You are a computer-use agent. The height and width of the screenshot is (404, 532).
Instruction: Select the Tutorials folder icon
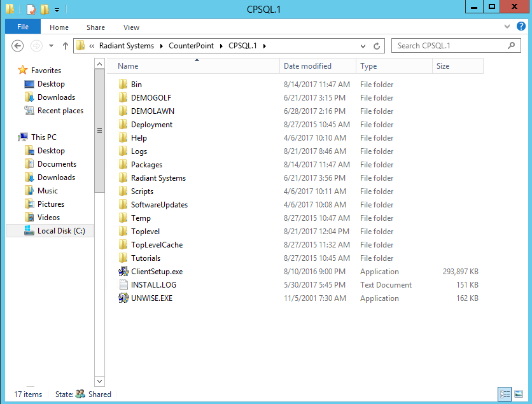123,258
